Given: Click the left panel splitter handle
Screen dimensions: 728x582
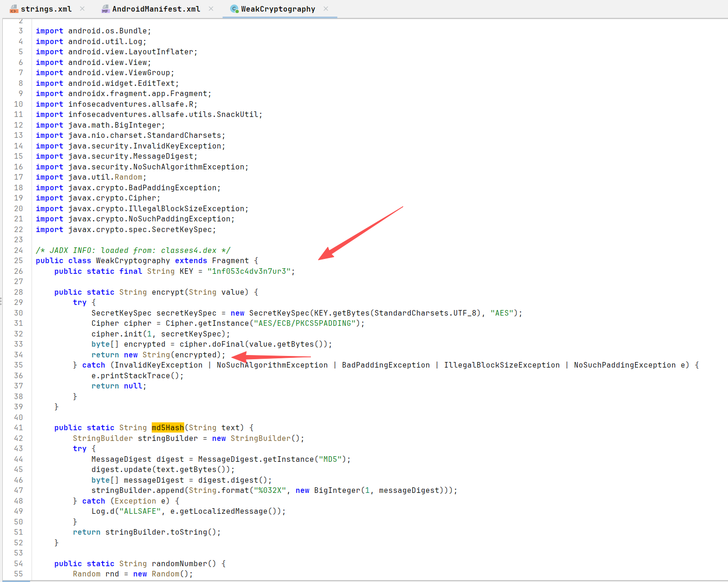Looking at the screenshot, I should point(1,302).
